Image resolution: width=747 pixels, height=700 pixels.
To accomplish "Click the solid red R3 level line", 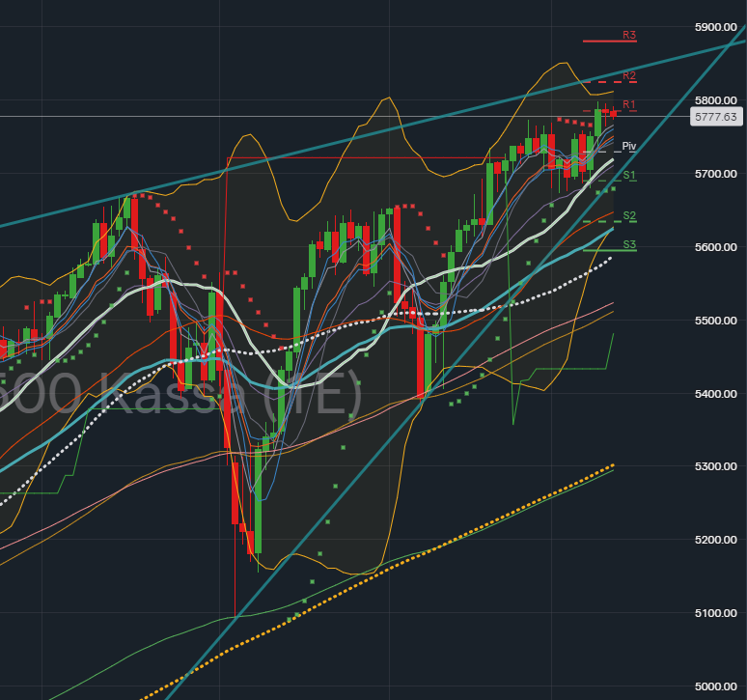I will (x=610, y=42).
